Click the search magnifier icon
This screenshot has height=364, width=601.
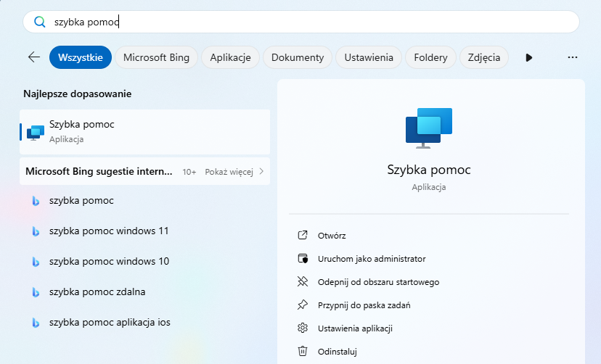[39, 22]
